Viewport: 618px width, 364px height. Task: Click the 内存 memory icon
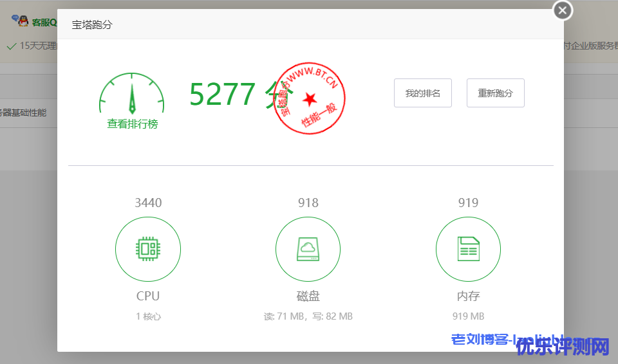pos(468,249)
